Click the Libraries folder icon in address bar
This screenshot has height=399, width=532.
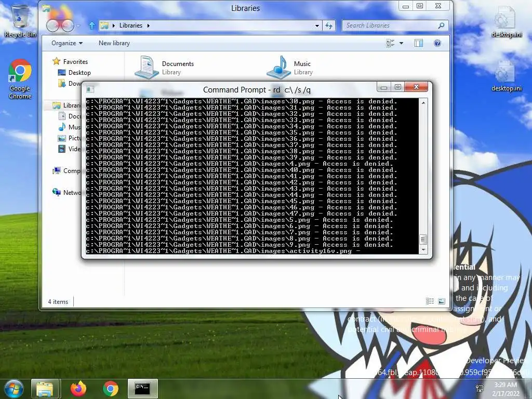coord(104,25)
